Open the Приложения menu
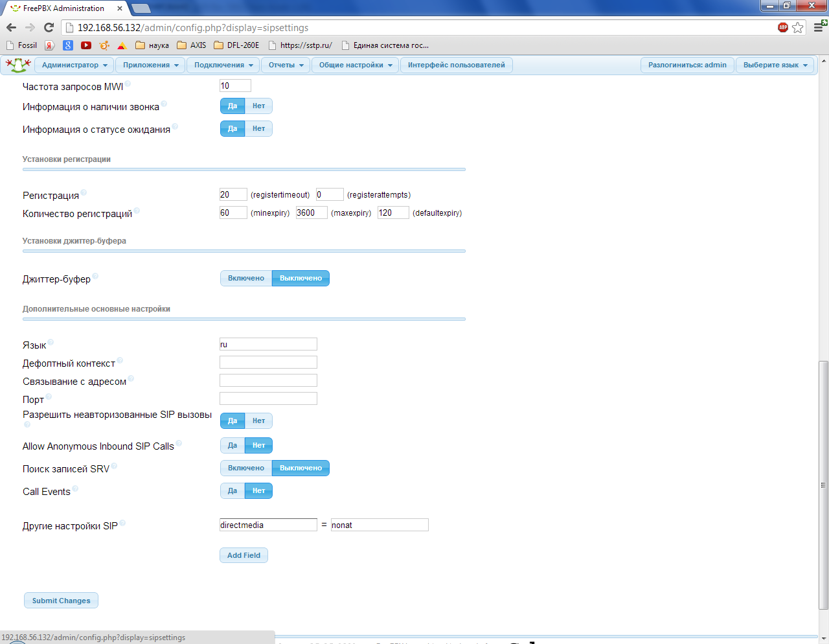The height and width of the screenshot is (644, 829). (x=150, y=65)
